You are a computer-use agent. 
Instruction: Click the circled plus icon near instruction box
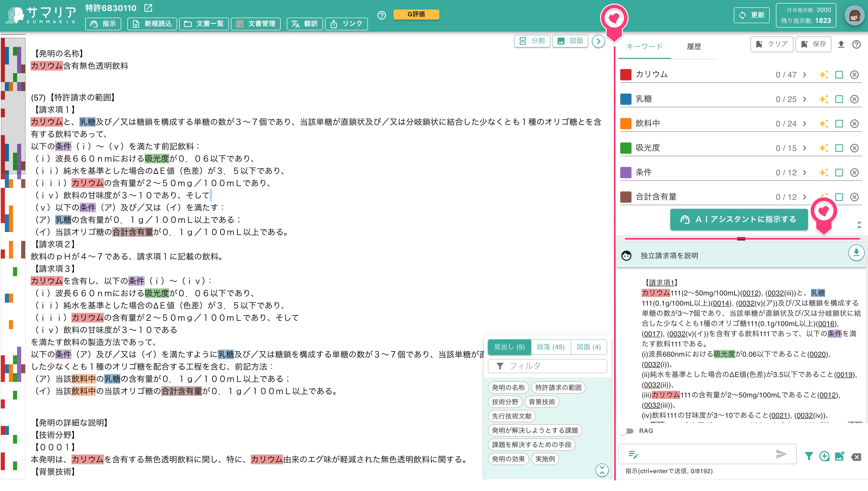coord(824,456)
